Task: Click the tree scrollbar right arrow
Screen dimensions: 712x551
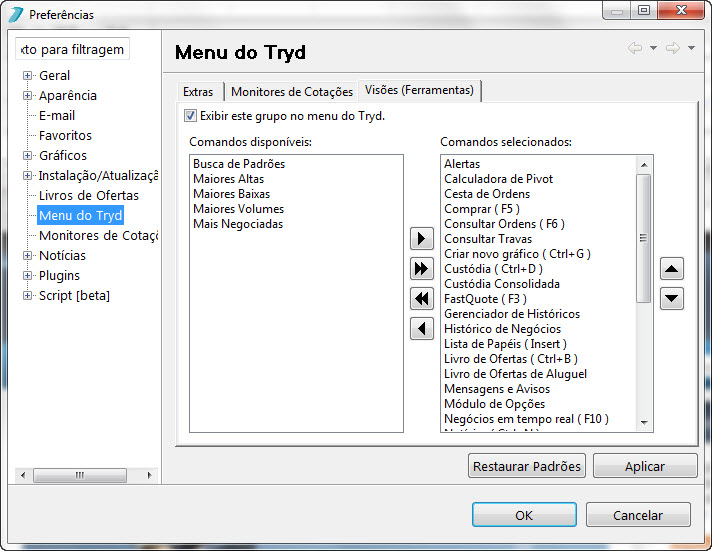Action: [x=149, y=475]
